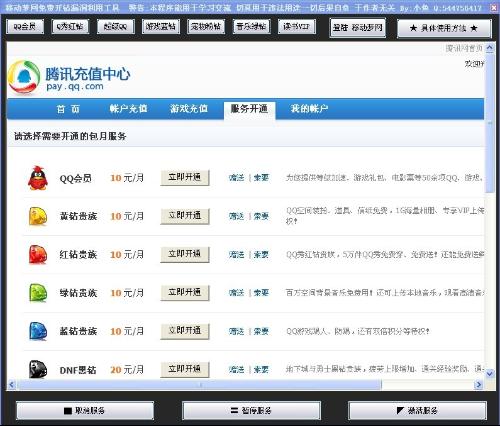Click the pay.qq.com text under the logo

click(75, 87)
